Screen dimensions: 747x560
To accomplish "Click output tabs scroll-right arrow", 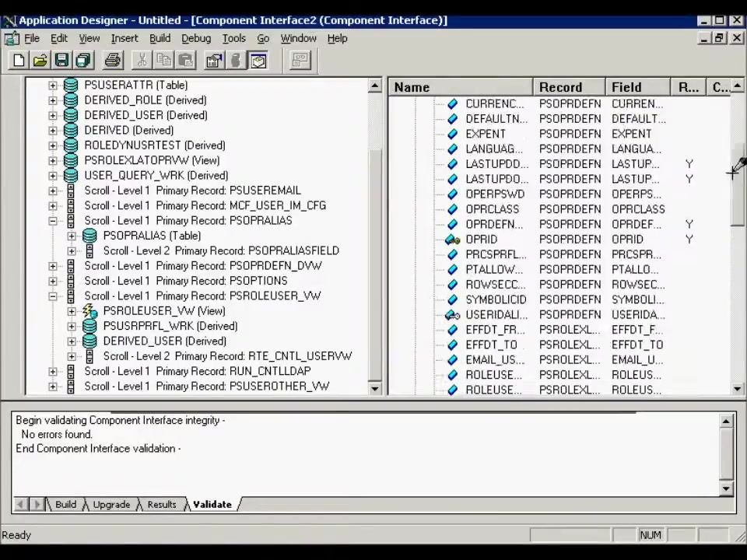I will click(x=37, y=504).
